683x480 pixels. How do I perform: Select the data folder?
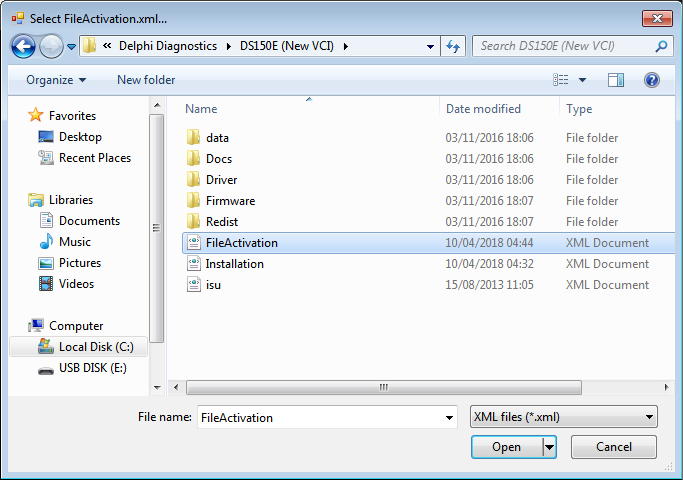point(217,138)
